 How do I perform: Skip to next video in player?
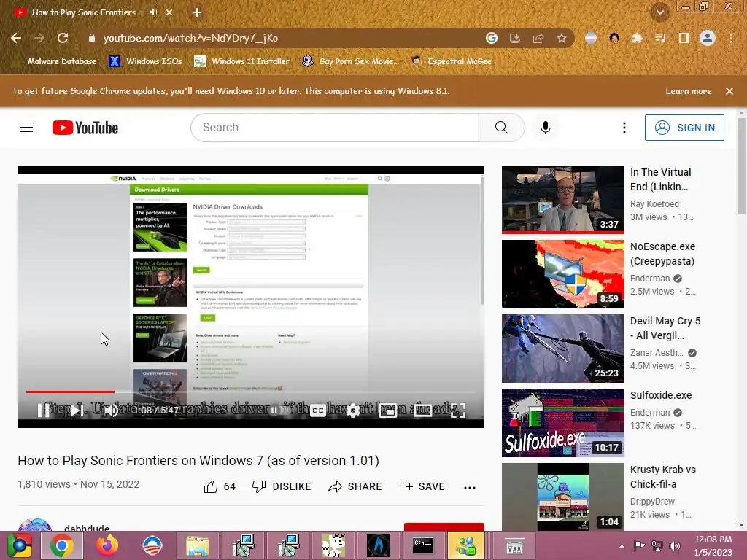pos(77,410)
